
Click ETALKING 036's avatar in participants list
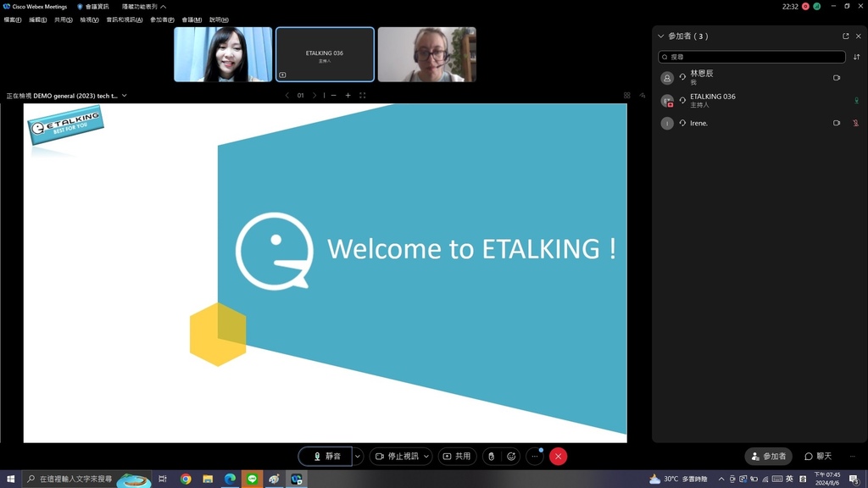tap(667, 101)
